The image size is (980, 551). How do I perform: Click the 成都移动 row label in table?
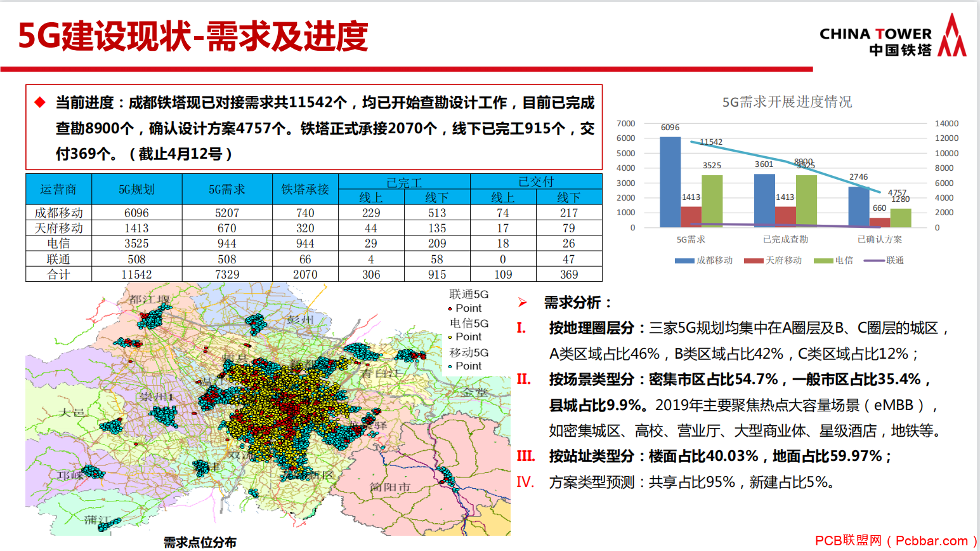58,213
